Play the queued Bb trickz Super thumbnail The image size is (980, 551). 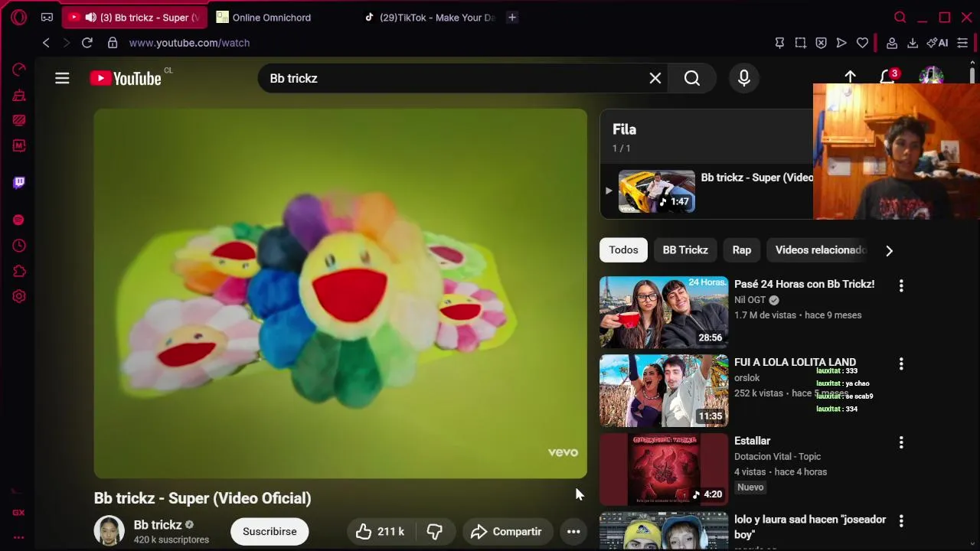coord(657,191)
